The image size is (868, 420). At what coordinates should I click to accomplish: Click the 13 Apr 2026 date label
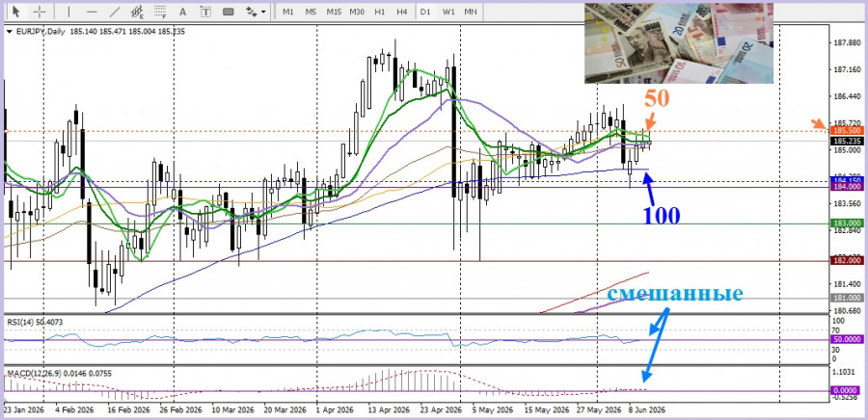(x=390, y=410)
